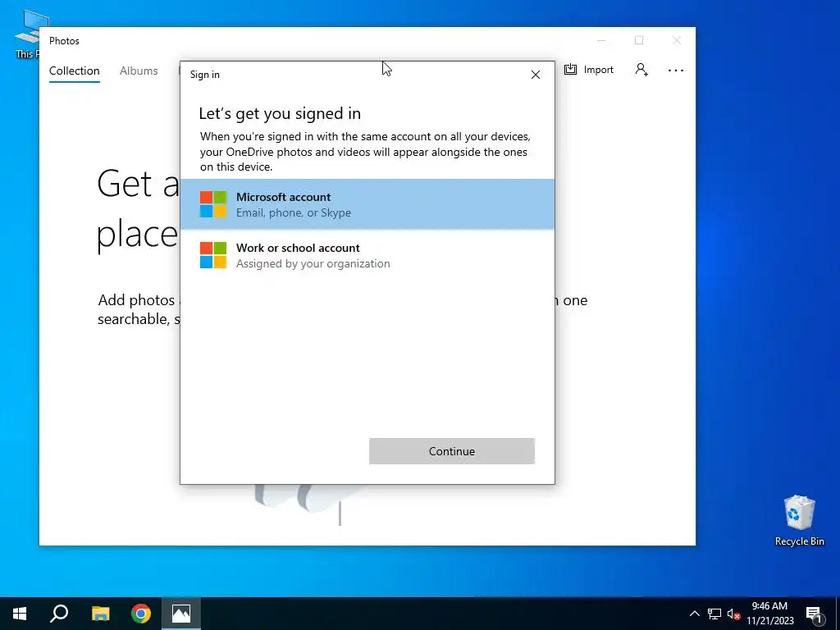Maximize the Photos window
This screenshot has width=840, height=630.
pyautogui.click(x=639, y=41)
